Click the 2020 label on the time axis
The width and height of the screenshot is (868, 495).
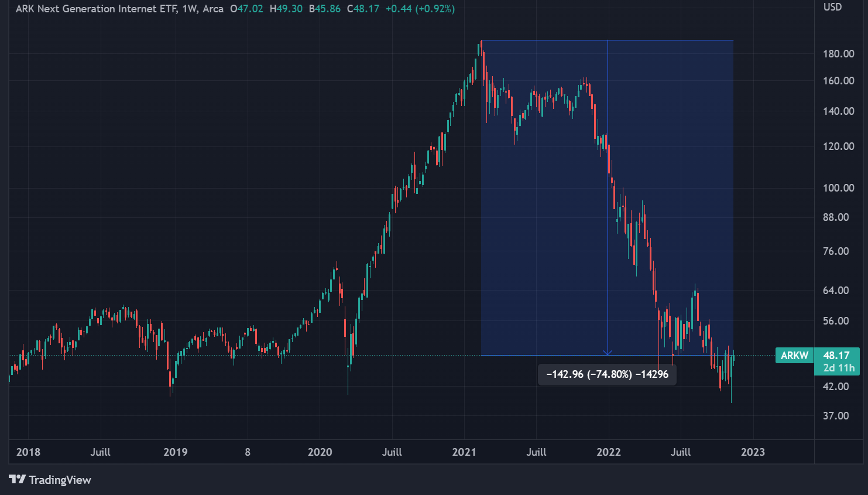(x=320, y=452)
